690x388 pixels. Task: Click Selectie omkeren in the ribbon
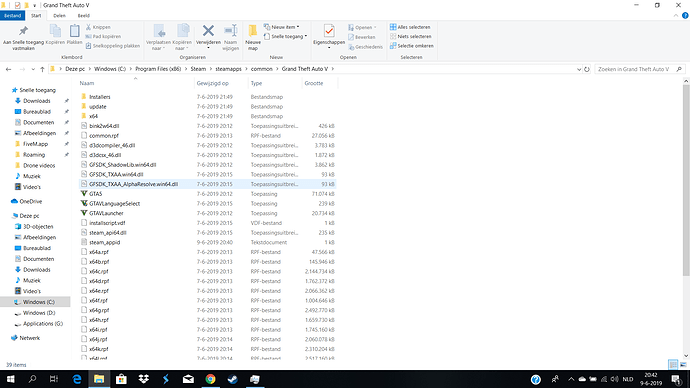tap(411, 46)
